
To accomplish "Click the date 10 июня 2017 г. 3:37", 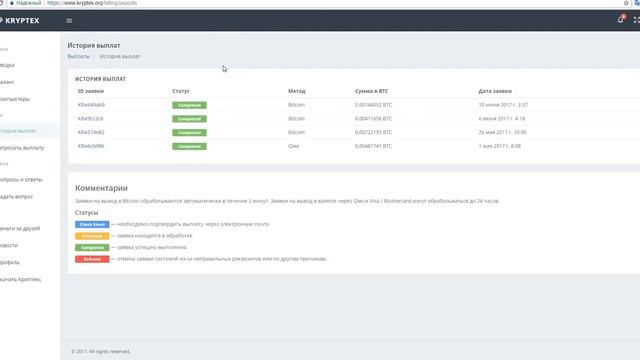I will pyautogui.click(x=503, y=105).
